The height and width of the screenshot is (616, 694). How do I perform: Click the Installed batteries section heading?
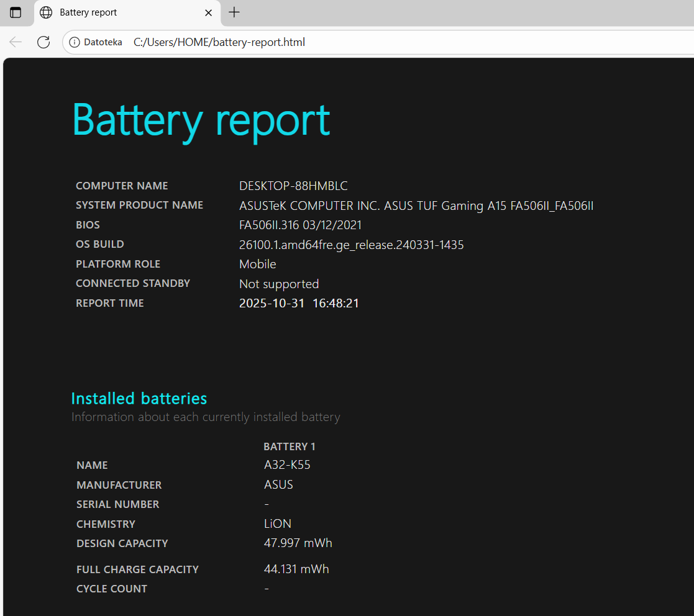(x=139, y=398)
